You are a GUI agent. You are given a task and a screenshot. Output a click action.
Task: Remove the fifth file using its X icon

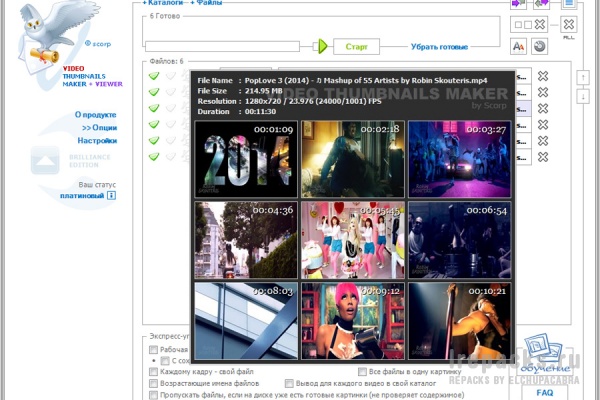coord(543,140)
